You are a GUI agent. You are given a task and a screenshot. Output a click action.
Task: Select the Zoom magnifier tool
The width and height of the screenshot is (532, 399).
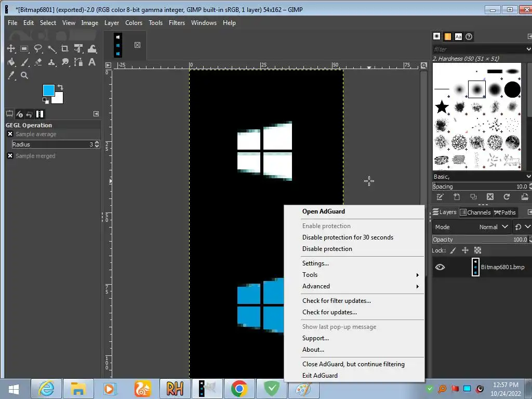[24, 75]
